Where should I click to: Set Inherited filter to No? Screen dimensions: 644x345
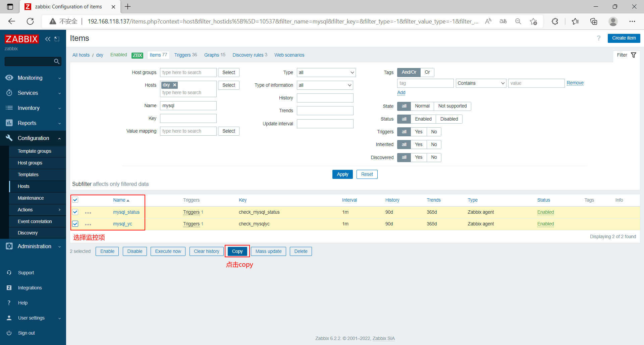pos(434,144)
